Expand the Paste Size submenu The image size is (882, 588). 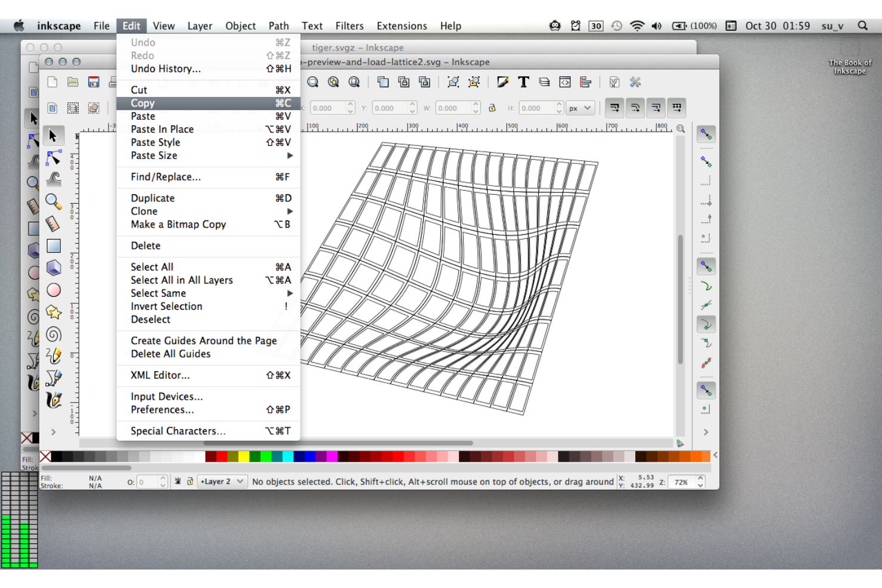pos(208,155)
